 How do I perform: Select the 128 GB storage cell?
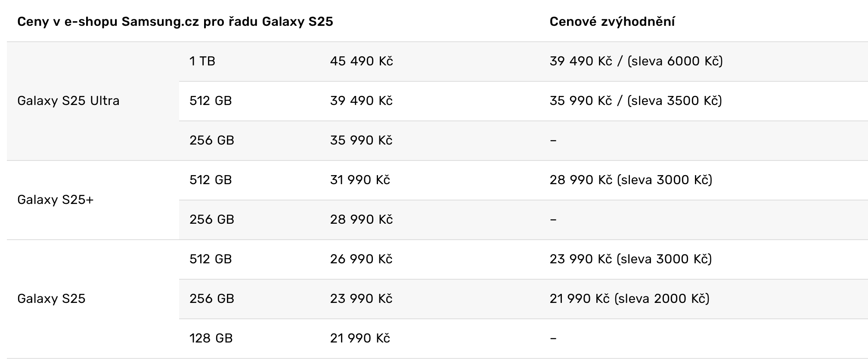[x=211, y=338]
